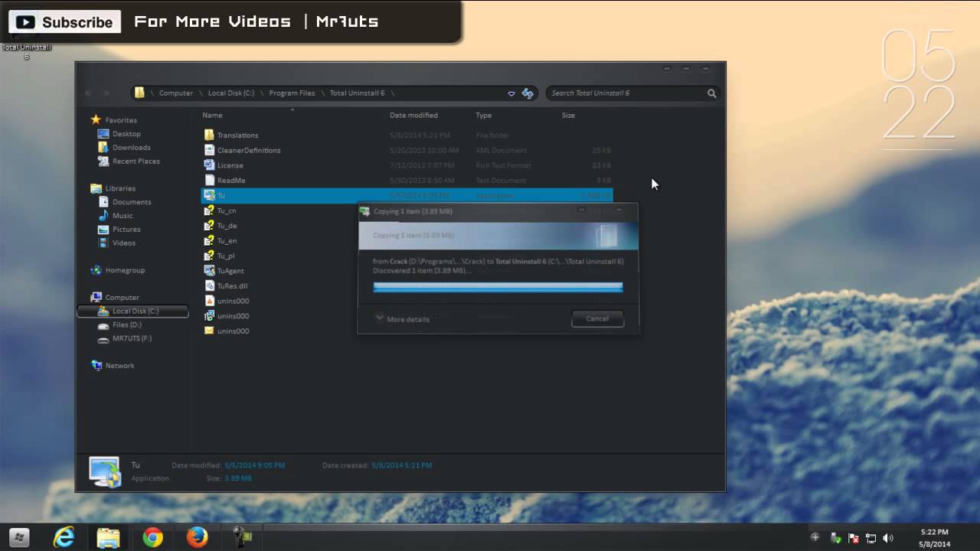Open Homegroup in the navigation pane

point(117,270)
